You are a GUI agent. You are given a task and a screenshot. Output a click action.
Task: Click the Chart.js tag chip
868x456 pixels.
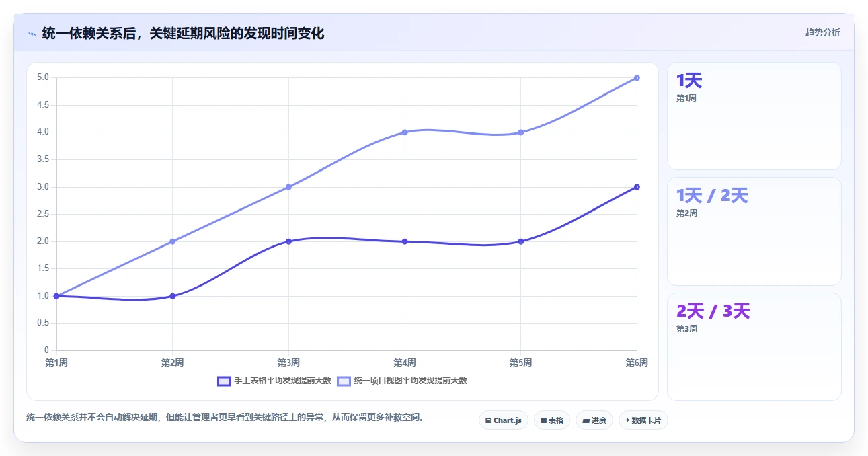[x=504, y=420]
